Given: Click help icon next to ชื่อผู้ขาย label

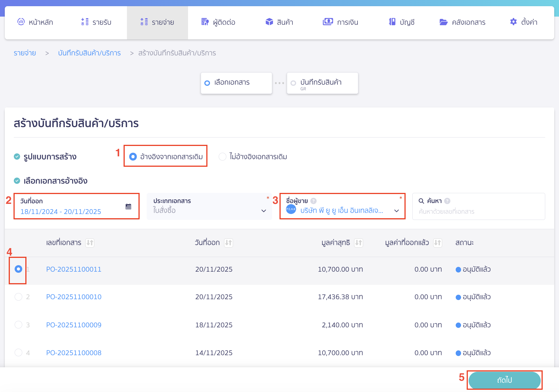Looking at the screenshot, I should point(313,201).
